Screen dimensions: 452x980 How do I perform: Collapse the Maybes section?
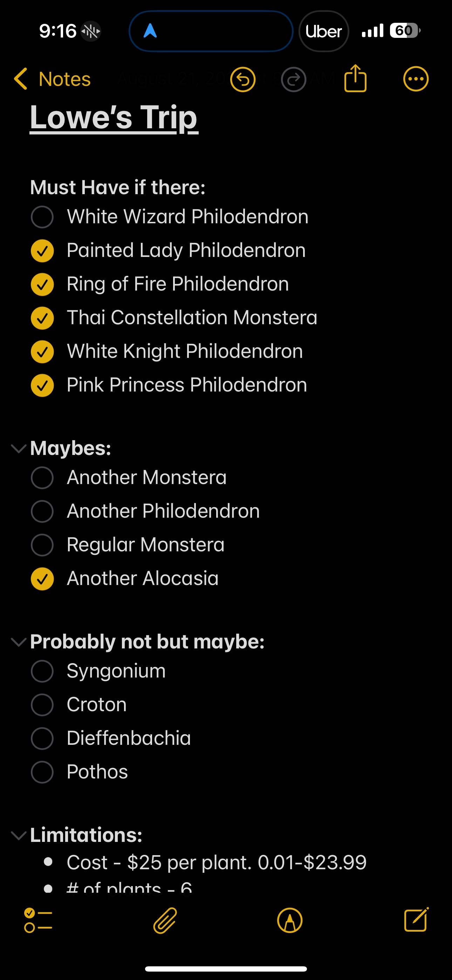pos(18,449)
